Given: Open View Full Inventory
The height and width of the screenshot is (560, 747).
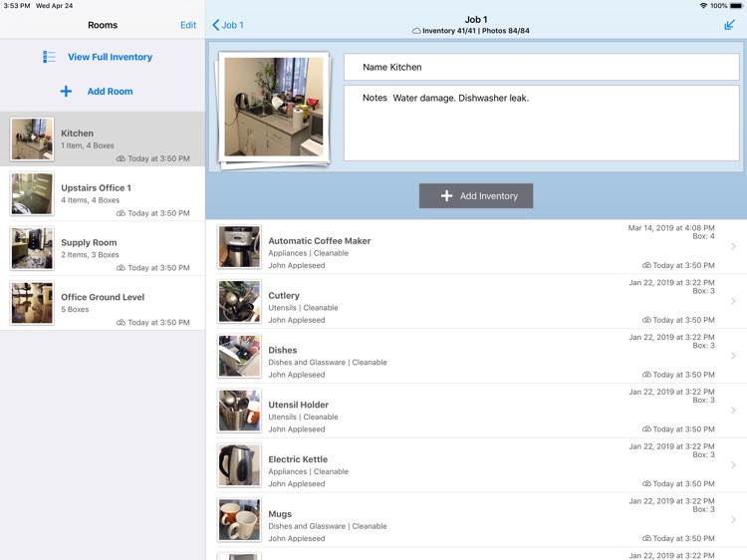Looking at the screenshot, I should coord(110,57).
